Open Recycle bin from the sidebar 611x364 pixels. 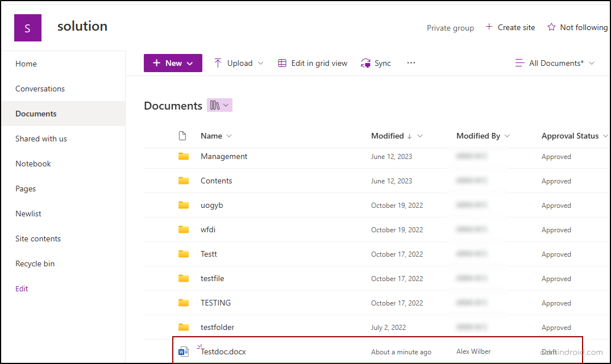(x=36, y=263)
